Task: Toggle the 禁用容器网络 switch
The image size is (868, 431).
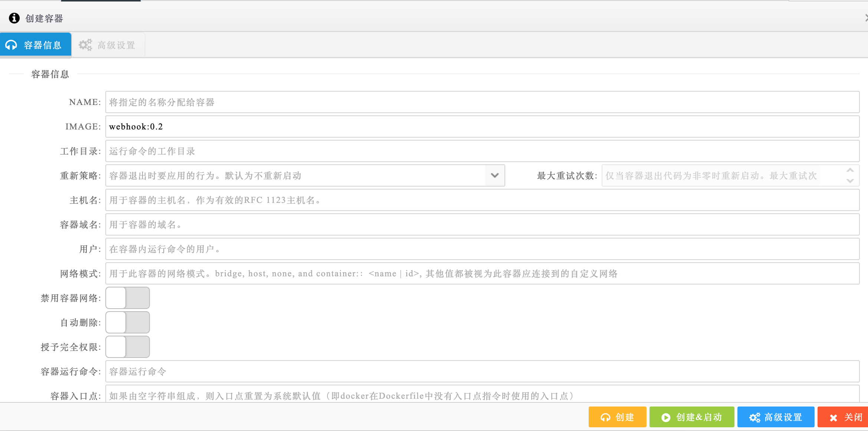Action: (128, 298)
